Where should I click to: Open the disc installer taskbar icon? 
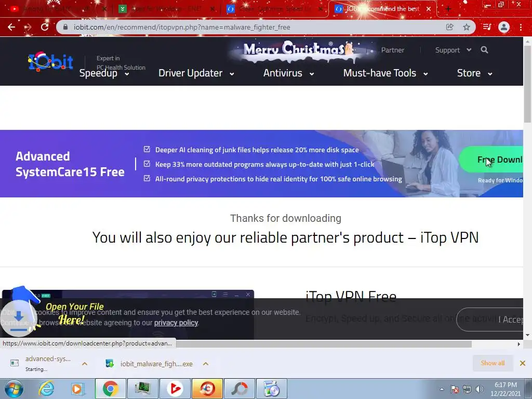pyautogui.click(x=272, y=389)
